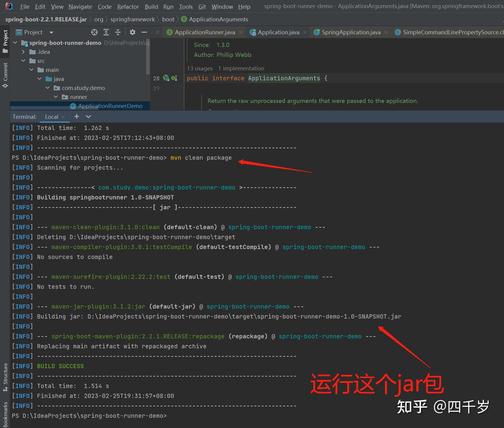Click the '13 usages' inlay hint
Viewport: 504px width, 428px height.
click(x=200, y=68)
